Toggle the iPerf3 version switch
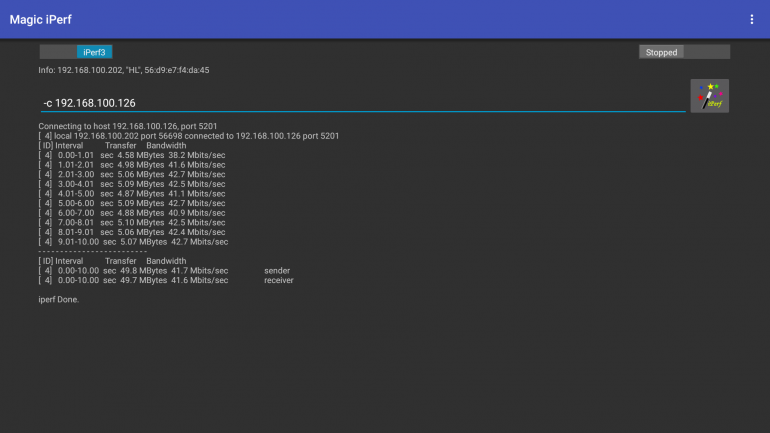 [76, 52]
